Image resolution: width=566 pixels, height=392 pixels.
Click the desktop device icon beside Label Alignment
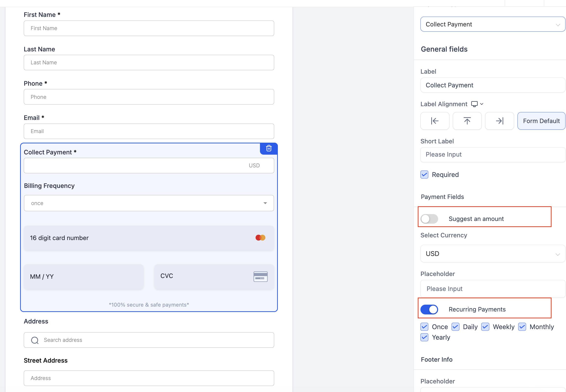(x=474, y=104)
